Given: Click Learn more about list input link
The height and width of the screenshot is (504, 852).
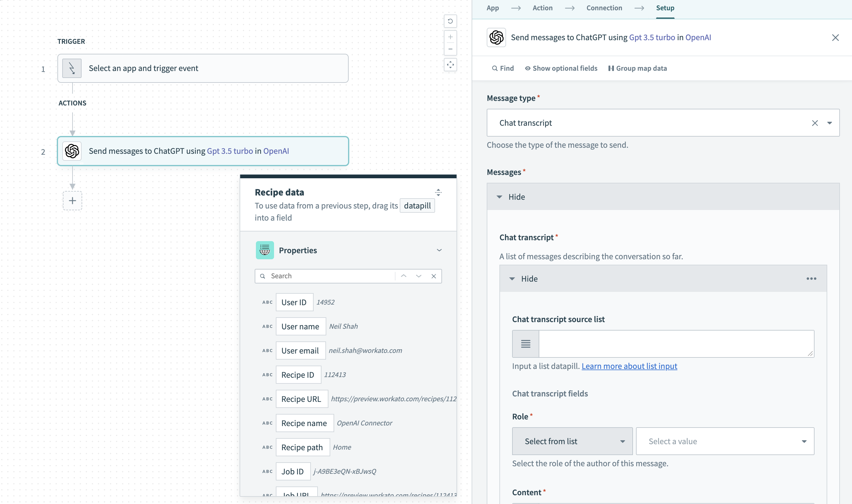Looking at the screenshot, I should coord(629,365).
